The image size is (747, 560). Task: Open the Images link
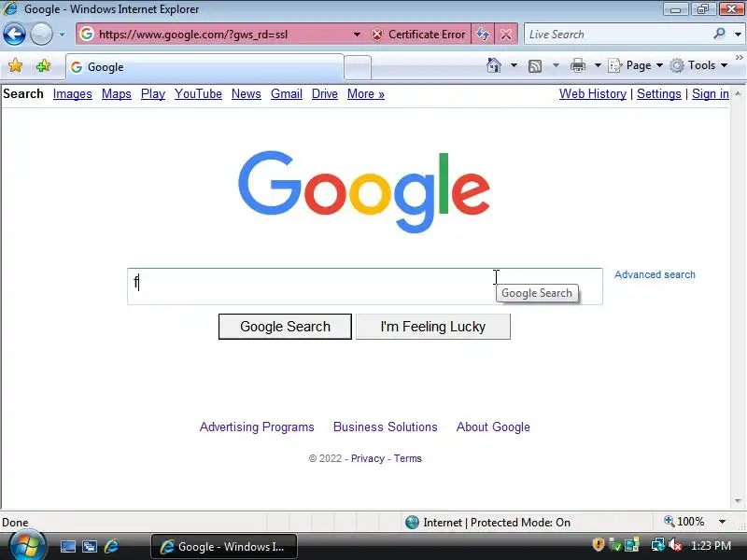tap(73, 94)
